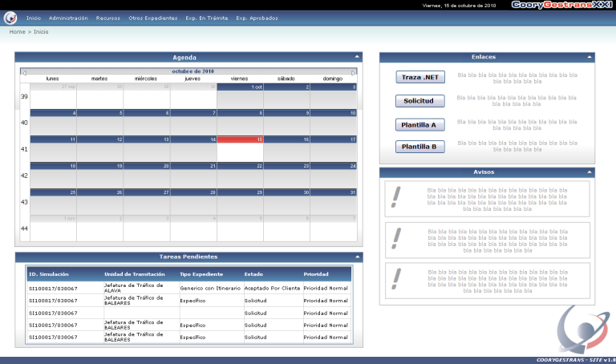Click the second exclamation alert icon in Avisos
616x364 pixels.
(395, 238)
